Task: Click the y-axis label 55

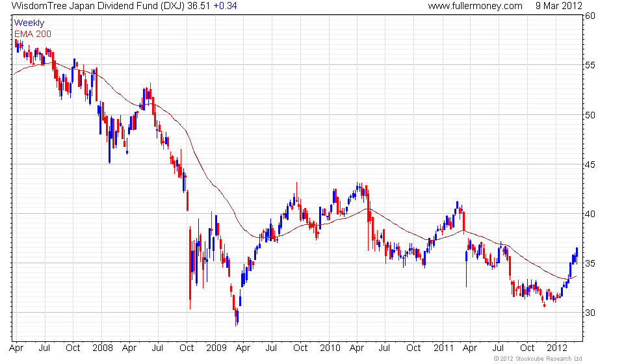Action: tap(590, 65)
